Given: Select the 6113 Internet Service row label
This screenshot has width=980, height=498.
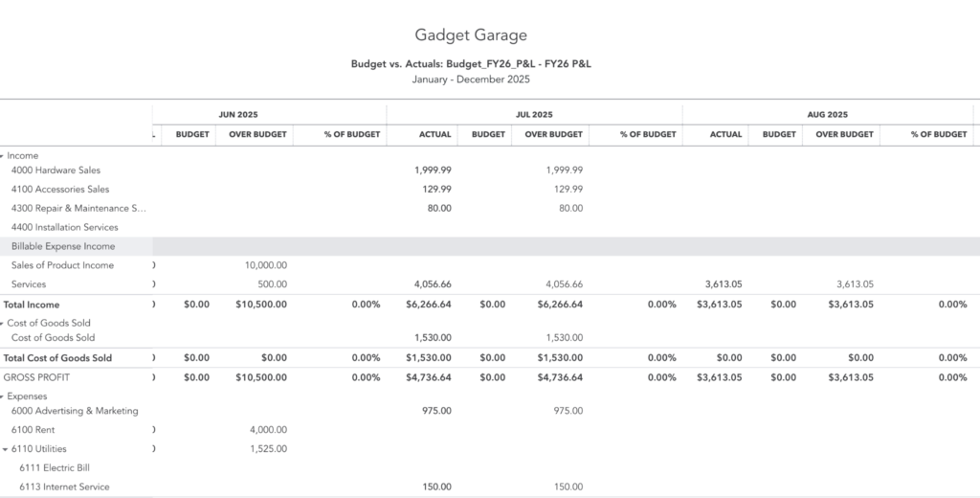Looking at the screenshot, I should (x=64, y=487).
